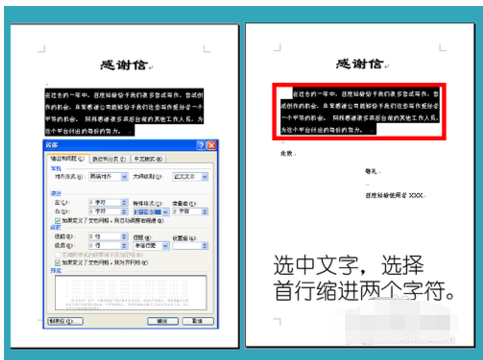Open the Line and Page Breaks tab

(109, 159)
